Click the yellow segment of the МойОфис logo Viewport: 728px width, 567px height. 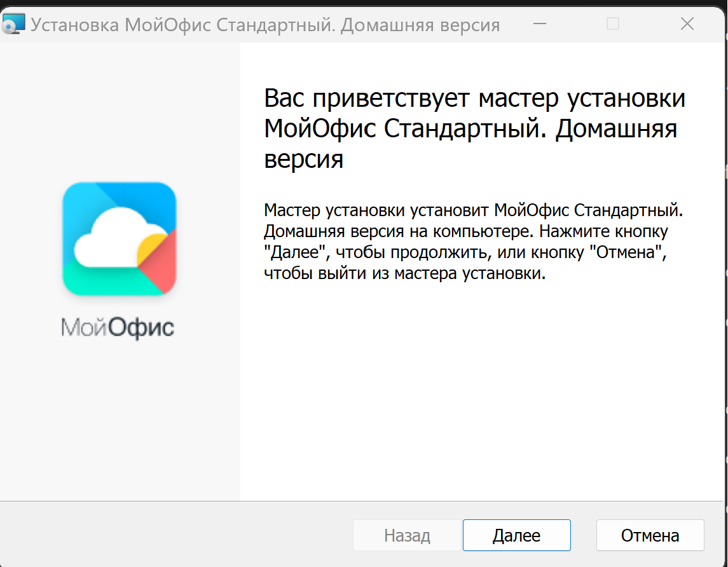coord(153,249)
